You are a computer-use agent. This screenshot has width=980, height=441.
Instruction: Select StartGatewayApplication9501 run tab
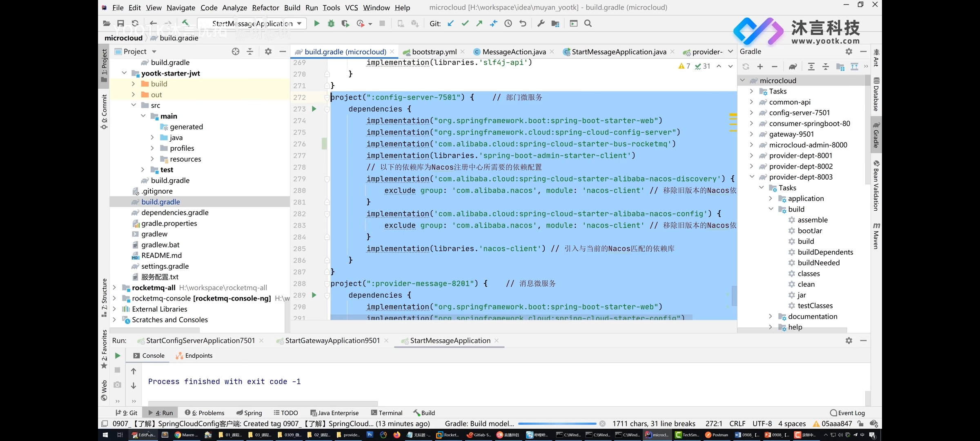[332, 341]
